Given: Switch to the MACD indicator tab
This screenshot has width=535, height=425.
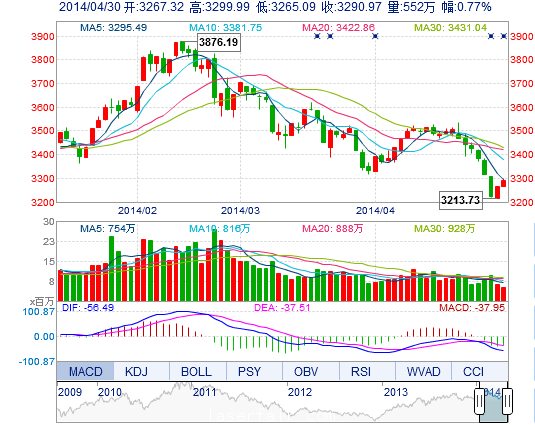Looking at the screenshot, I should [85, 371].
